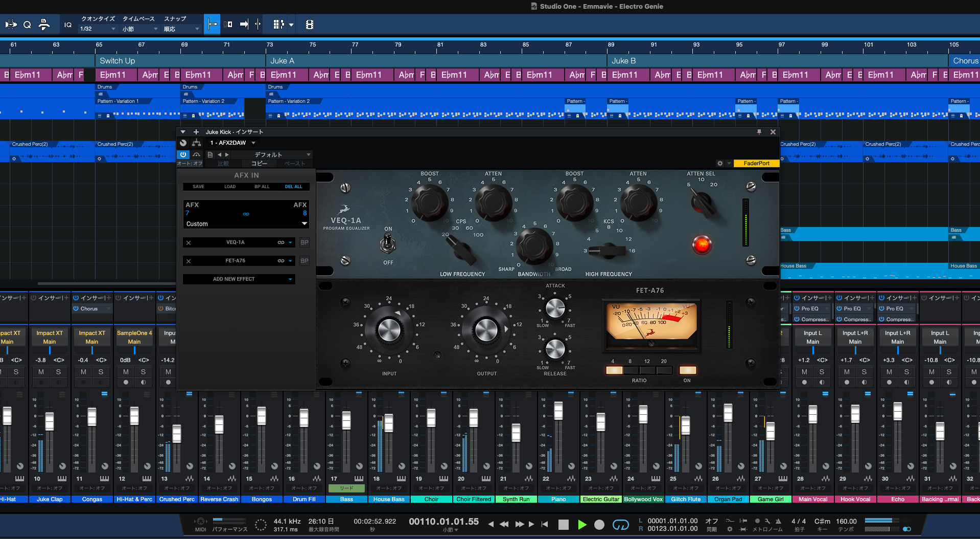Click the Hi-Hat & Perc channel fader handle
980x539 pixels.
point(134,416)
